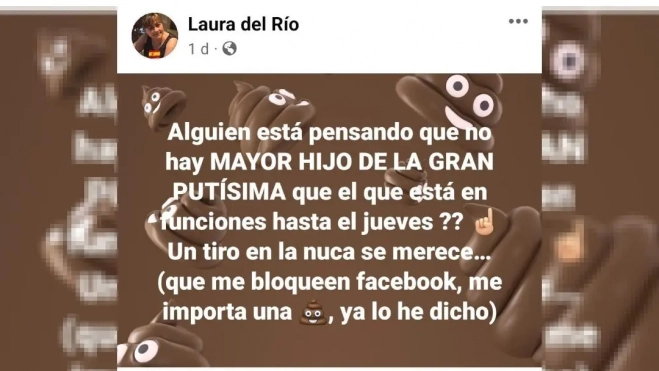This screenshot has width=659, height=371.
Task: Open the post via the 1 d timestamp
Action: coord(198,49)
